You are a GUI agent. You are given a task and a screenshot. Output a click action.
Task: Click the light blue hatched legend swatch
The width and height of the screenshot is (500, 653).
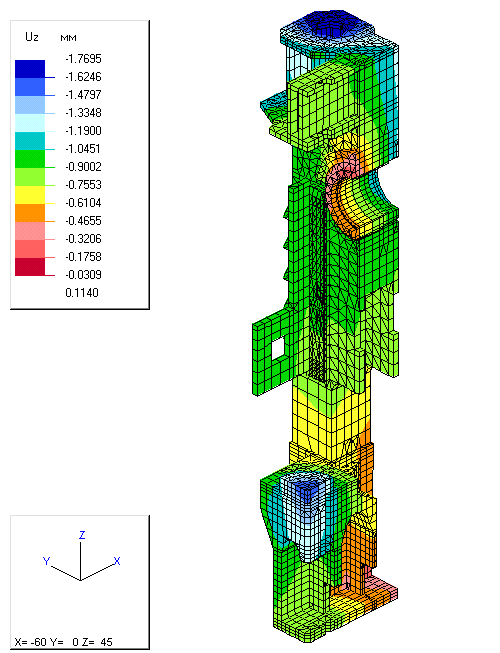[30, 105]
